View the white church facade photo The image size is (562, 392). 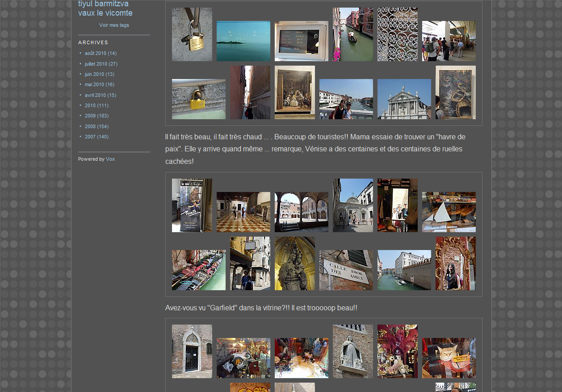[404, 99]
